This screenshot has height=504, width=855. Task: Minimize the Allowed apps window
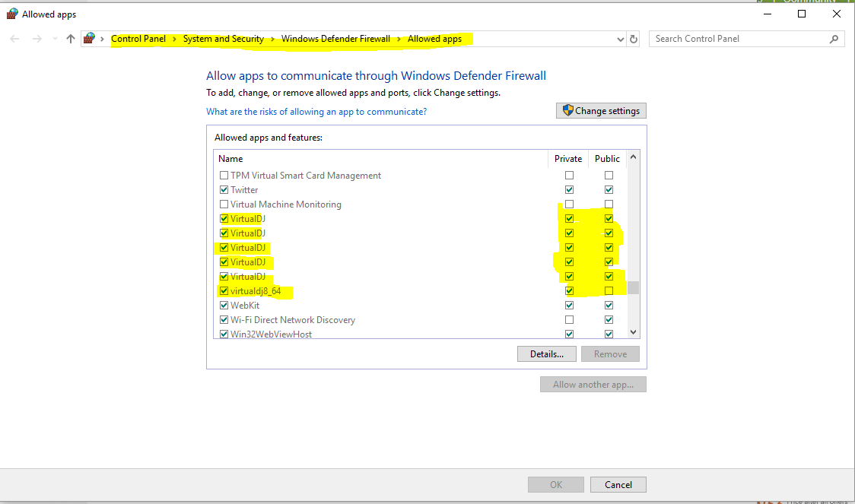[768, 14]
